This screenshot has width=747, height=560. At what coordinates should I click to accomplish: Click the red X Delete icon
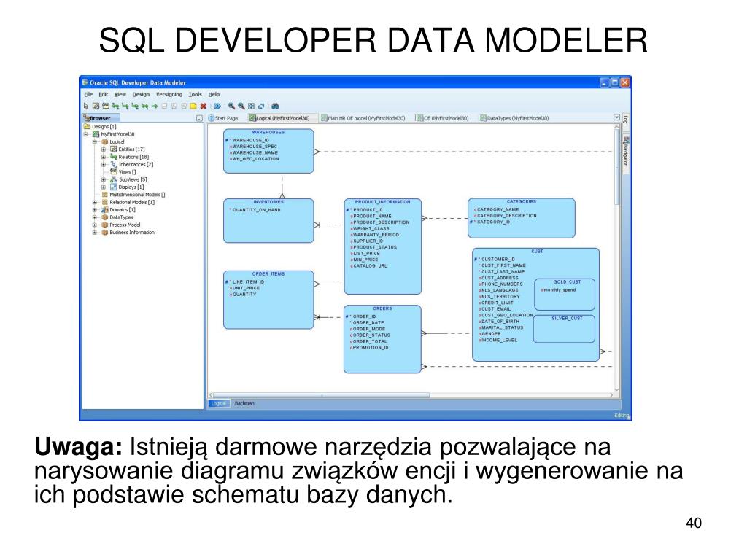[204, 106]
